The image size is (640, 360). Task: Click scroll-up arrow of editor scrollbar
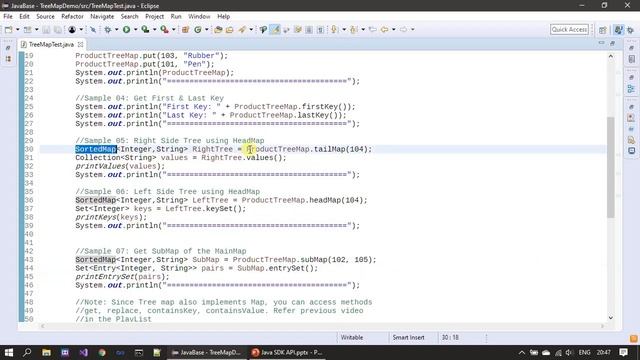coord(611,56)
